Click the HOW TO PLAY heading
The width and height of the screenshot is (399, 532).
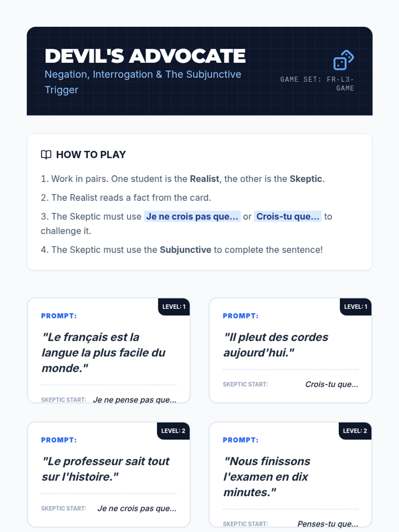tap(91, 155)
